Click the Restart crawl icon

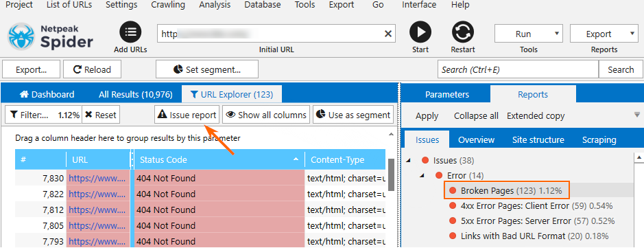[463, 32]
